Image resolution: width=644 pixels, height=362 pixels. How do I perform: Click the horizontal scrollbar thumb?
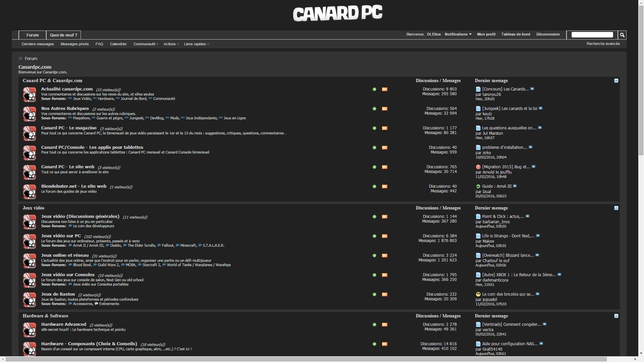click(x=306, y=359)
